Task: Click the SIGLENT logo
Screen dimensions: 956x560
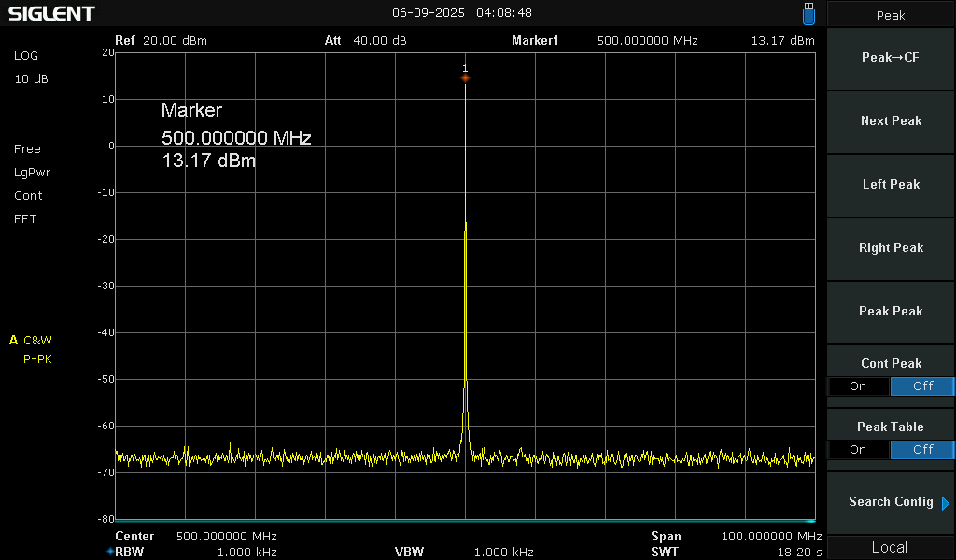Action: [51, 13]
